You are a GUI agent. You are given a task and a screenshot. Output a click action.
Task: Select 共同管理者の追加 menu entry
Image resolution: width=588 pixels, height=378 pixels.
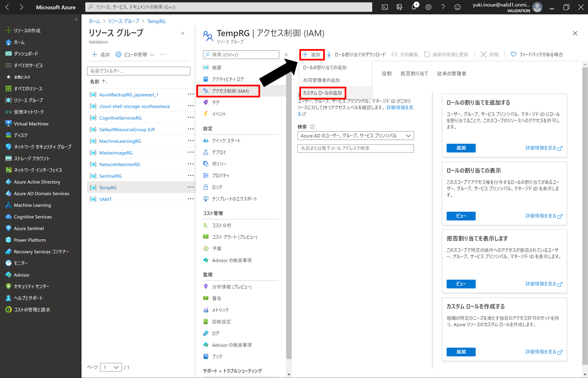point(321,80)
